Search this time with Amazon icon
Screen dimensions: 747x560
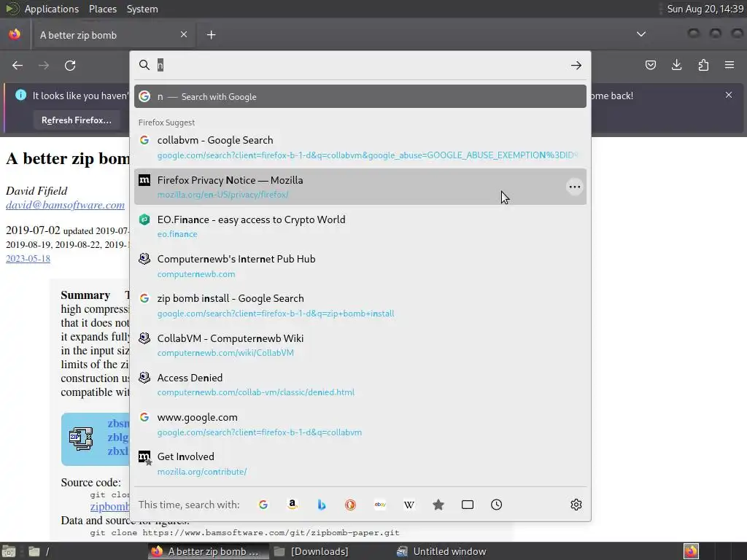coord(293,505)
